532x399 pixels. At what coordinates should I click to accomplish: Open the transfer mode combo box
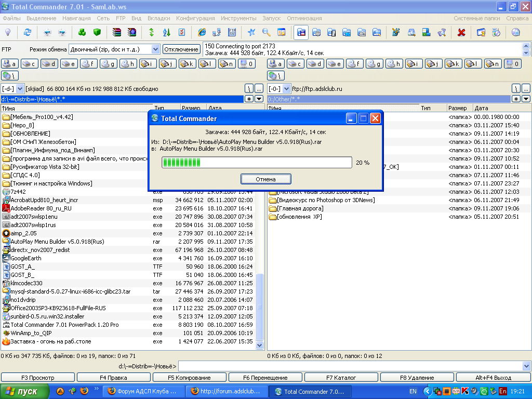(x=114, y=49)
